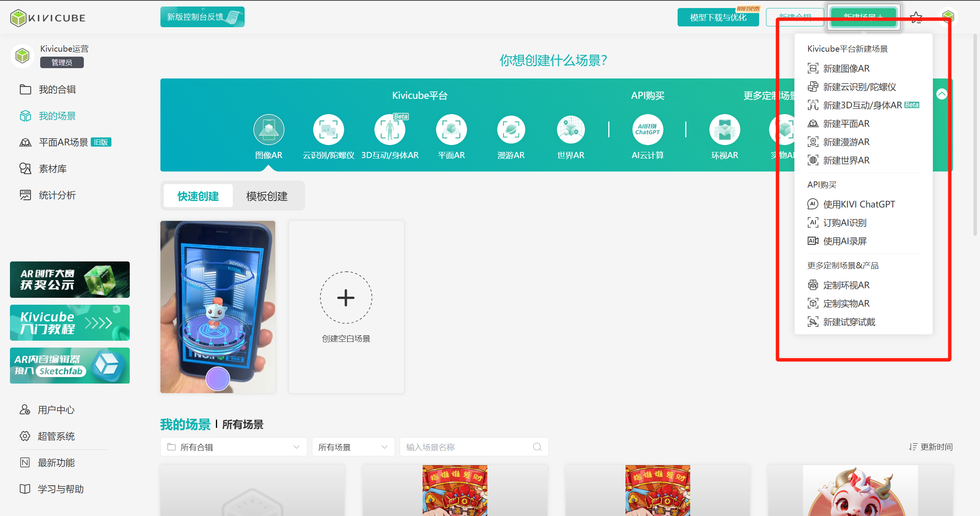Choose 使用KIVI ChatGPT in the menu
The image size is (980, 516).
859,204
